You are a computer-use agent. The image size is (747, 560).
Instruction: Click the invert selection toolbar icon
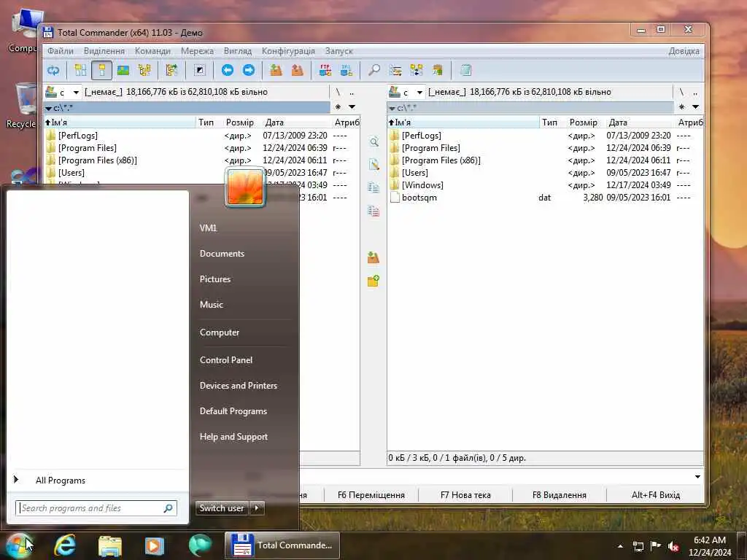tap(200, 71)
